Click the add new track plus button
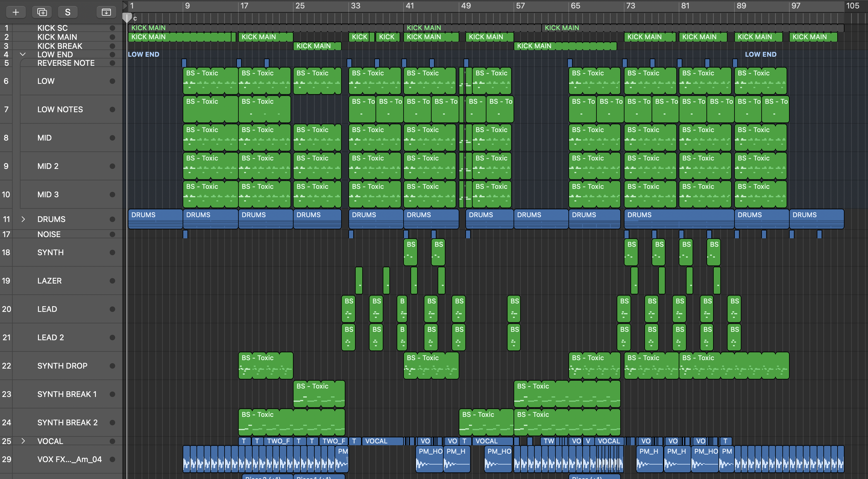The height and width of the screenshot is (479, 868). pyautogui.click(x=15, y=12)
